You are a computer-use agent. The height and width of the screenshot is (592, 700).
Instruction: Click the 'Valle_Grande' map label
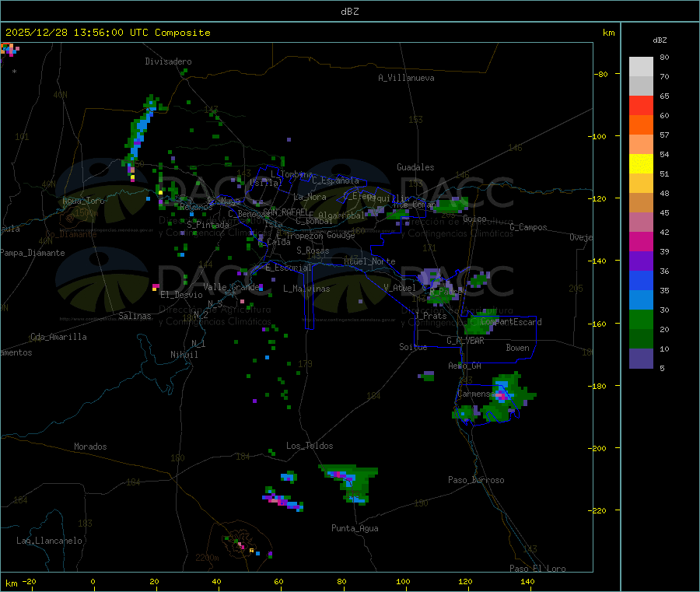[x=231, y=287]
